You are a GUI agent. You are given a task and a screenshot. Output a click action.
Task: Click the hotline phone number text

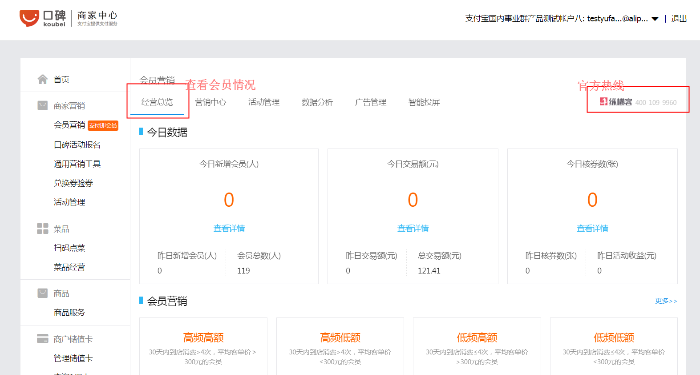pos(656,102)
